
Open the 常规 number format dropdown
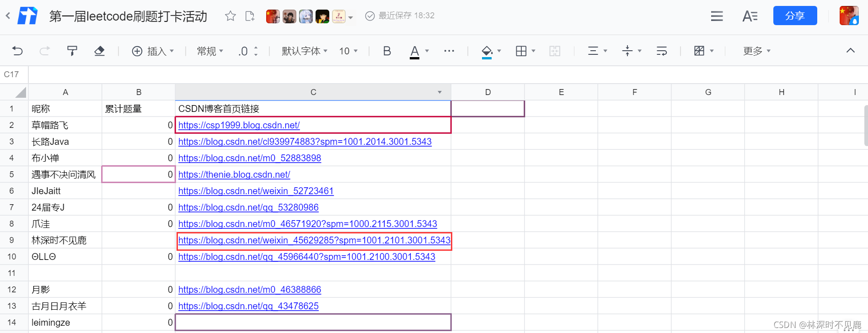[x=210, y=51]
